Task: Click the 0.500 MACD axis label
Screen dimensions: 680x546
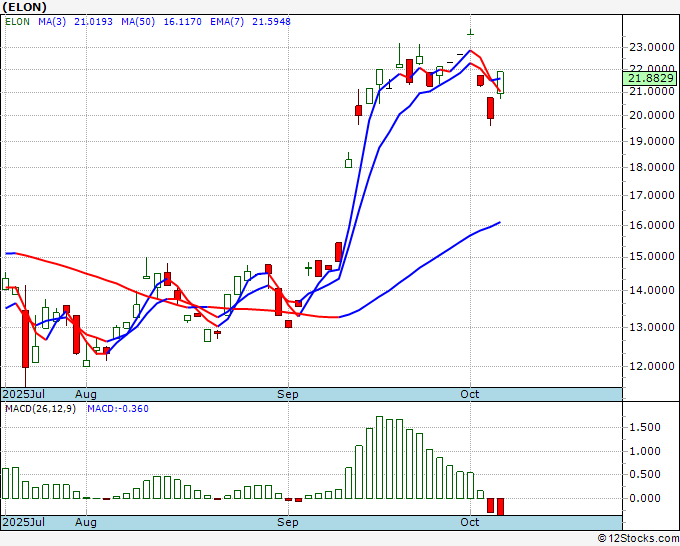Action: point(645,474)
